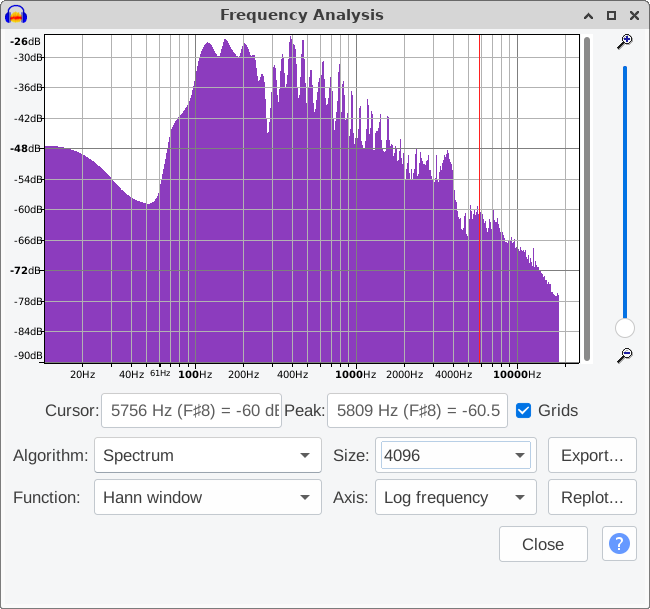Close the window using the title bar X
The height and width of the screenshot is (609, 650).
(x=633, y=16)
